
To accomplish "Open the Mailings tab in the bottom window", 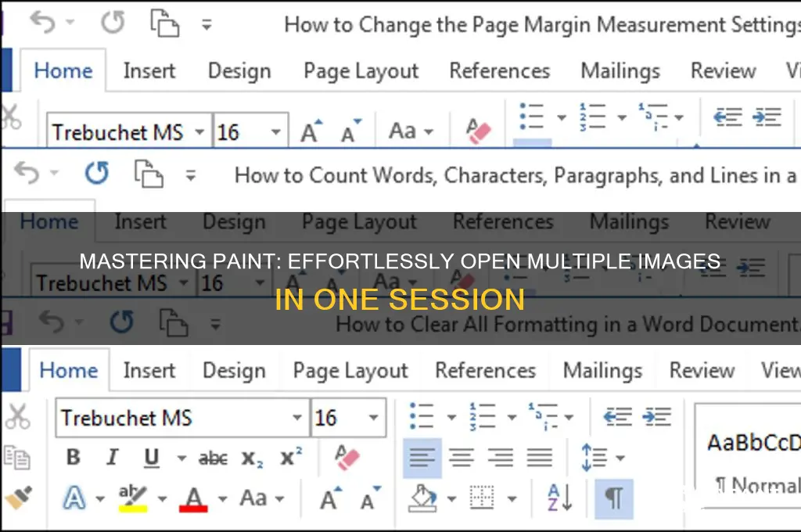I will (602, 371).
